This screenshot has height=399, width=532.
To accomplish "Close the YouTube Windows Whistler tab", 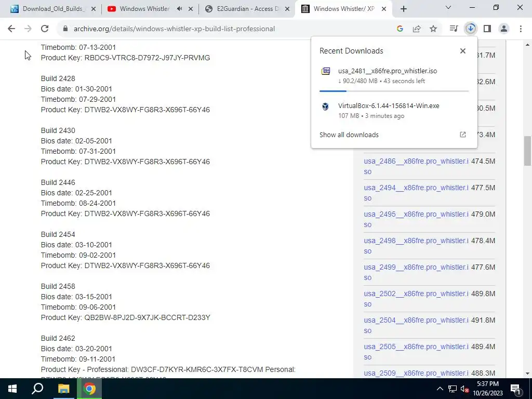I will pyautogui.click(x=191, y=9).
